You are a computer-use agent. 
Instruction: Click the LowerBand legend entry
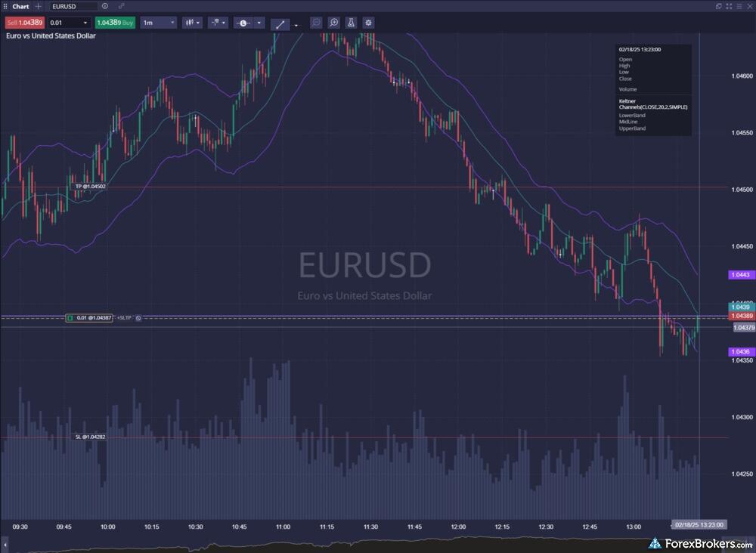632,116
